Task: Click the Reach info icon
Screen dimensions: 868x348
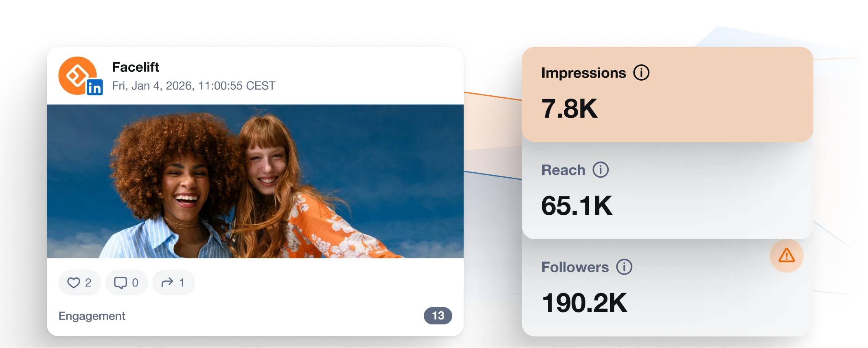Action: pos(601,170)
